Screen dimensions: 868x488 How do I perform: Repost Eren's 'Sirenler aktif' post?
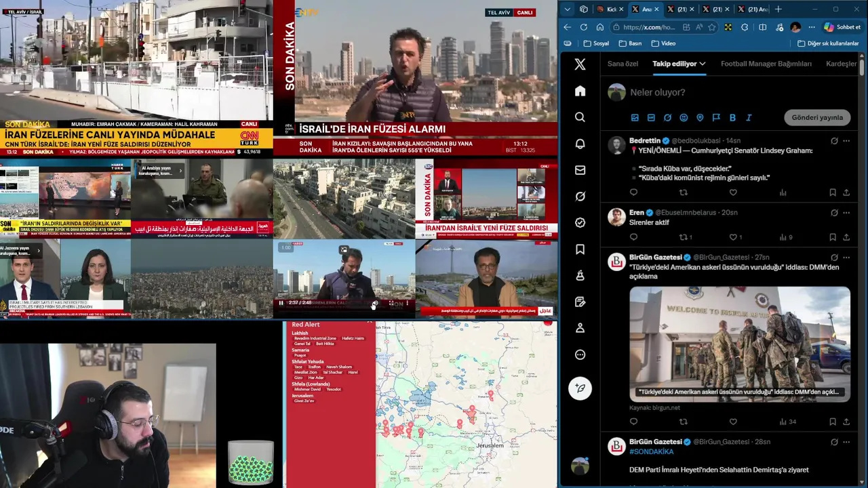click(683, 237)
